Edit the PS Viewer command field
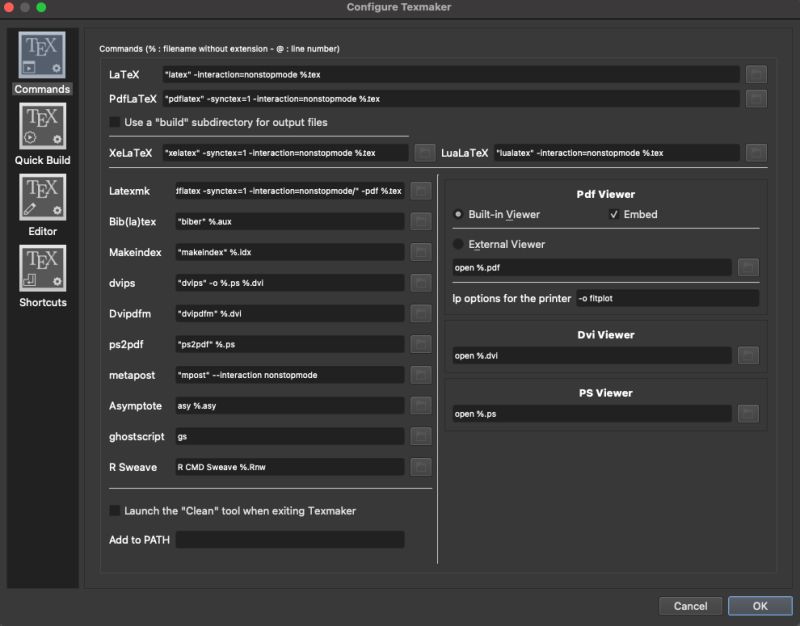Image resolution: width=800 pixels, height=626 pixels. 592,414
